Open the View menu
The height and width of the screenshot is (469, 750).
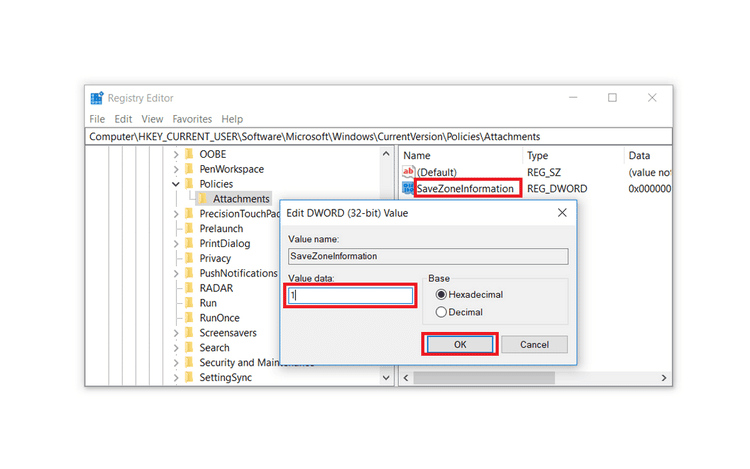click(x=152, y=119)
